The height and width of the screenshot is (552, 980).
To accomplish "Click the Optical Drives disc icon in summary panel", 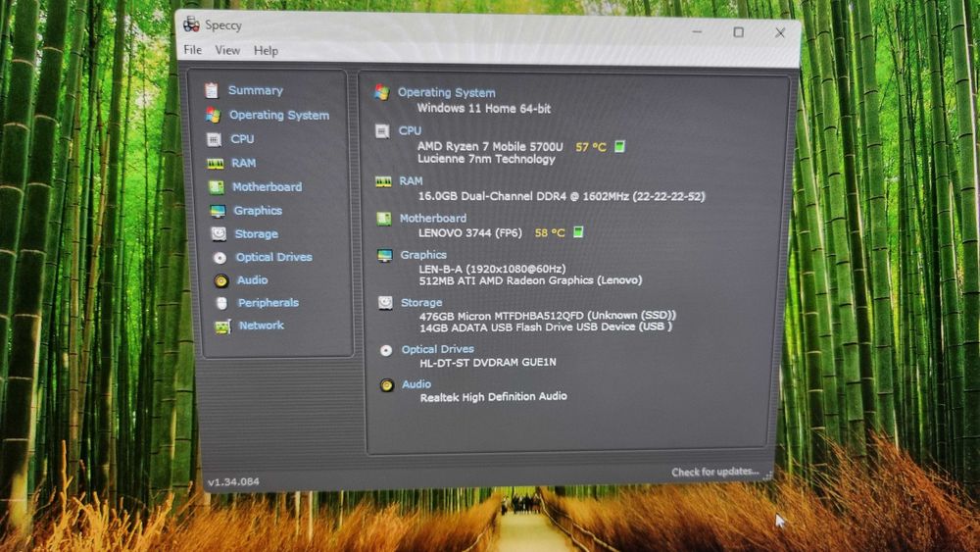I will point(385,350).
